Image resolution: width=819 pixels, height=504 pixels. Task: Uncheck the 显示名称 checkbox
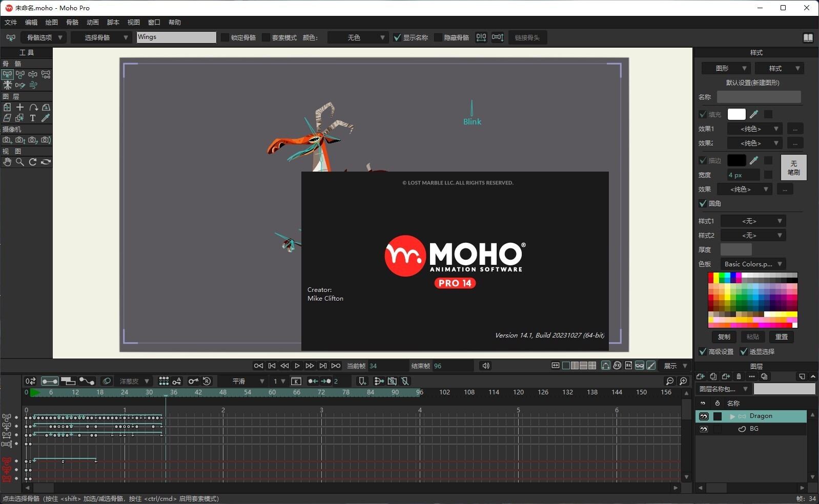coord(397,37)
